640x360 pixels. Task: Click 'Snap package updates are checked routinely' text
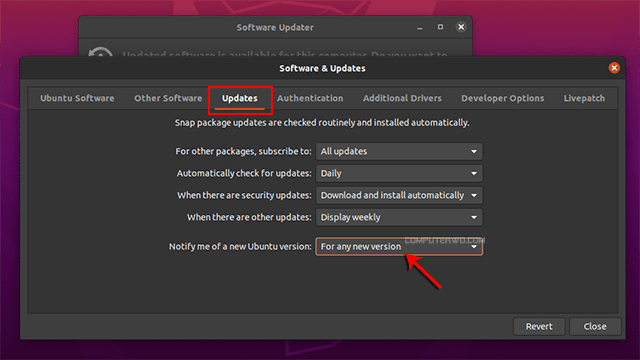pyautogui.click(x=322, y=123)
